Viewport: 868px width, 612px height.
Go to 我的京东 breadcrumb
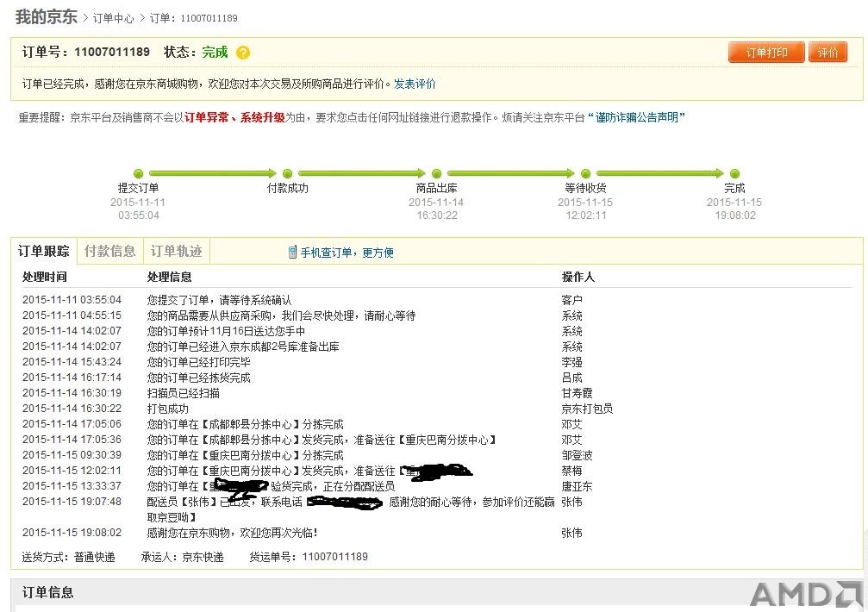(46, 17)
